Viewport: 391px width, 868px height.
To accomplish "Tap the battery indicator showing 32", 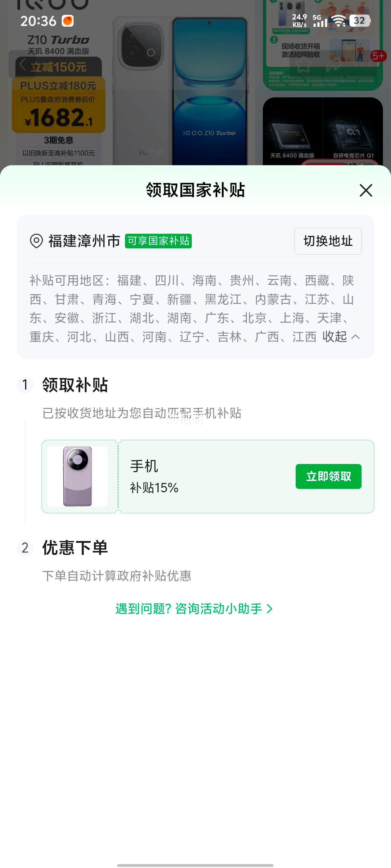I will pyautogui.click(x=360, y=21).
